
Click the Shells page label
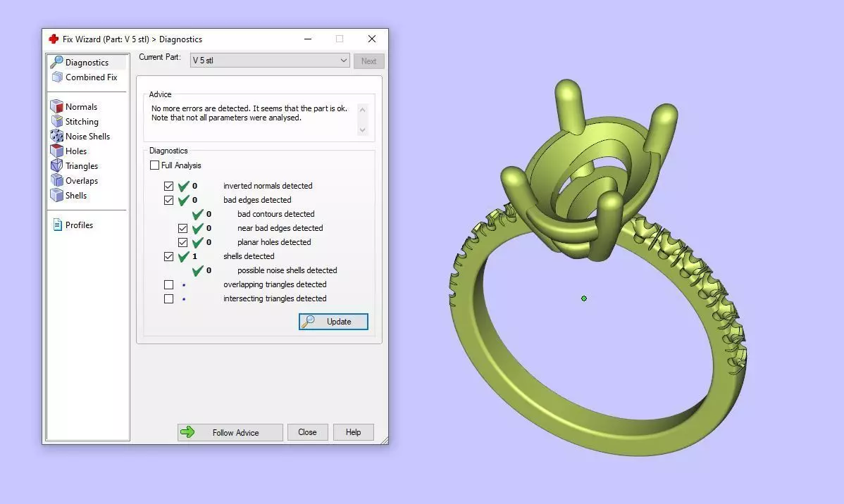(76, 195)
